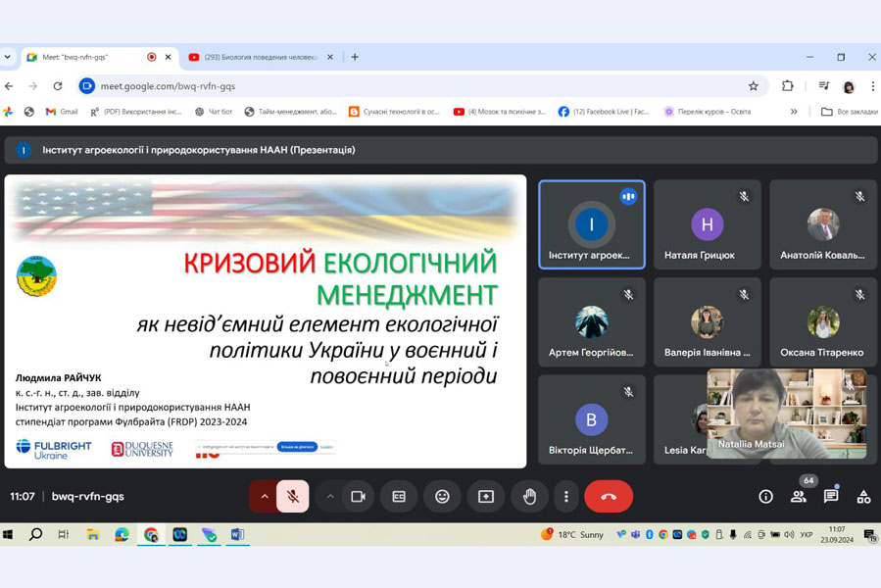Open the Facebook Live bookmark

pos(604,112)
